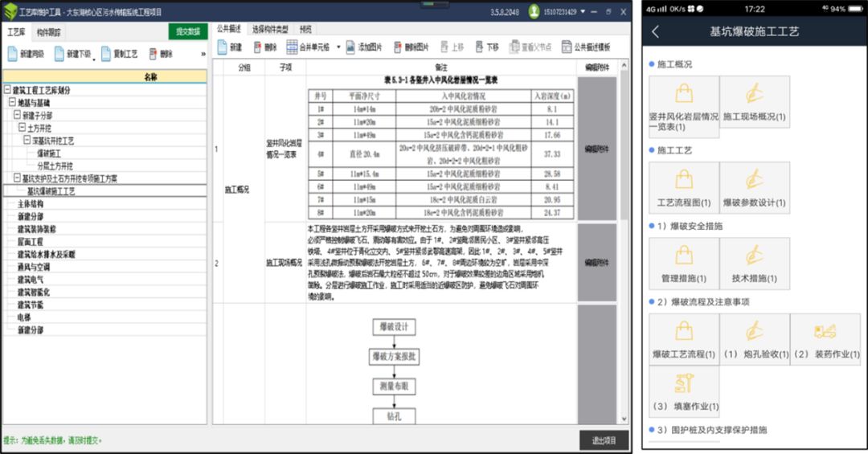The image size is (868, 454).
Task: Select 建筑电气 in the tree
Action: (x=30, y=280)
